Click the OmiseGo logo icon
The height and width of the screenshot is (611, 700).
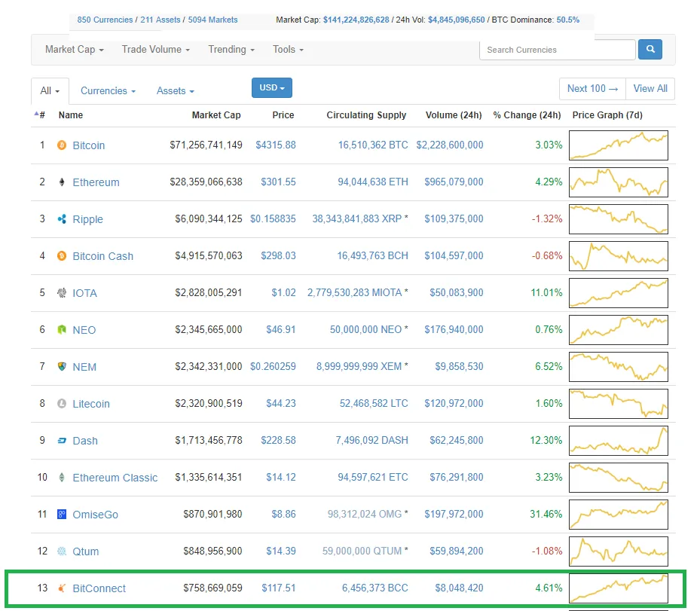pyautogui.click(x=62, y=514)
